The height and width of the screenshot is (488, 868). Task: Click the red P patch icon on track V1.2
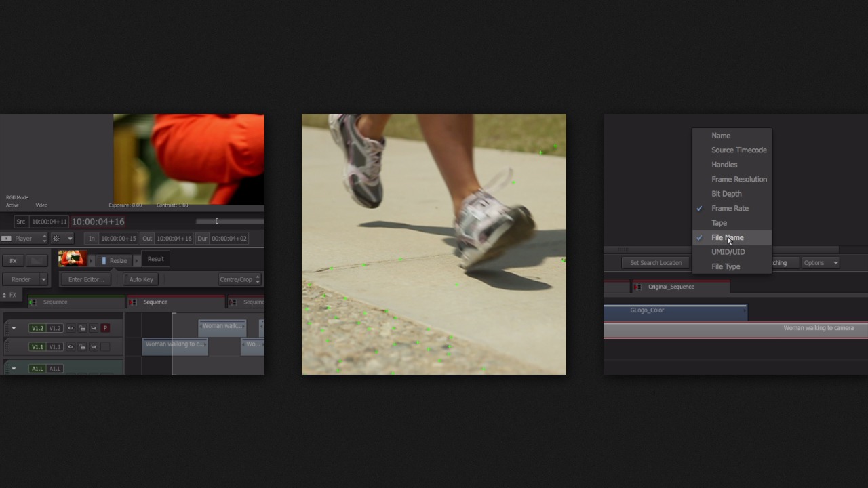click(104, 327)
